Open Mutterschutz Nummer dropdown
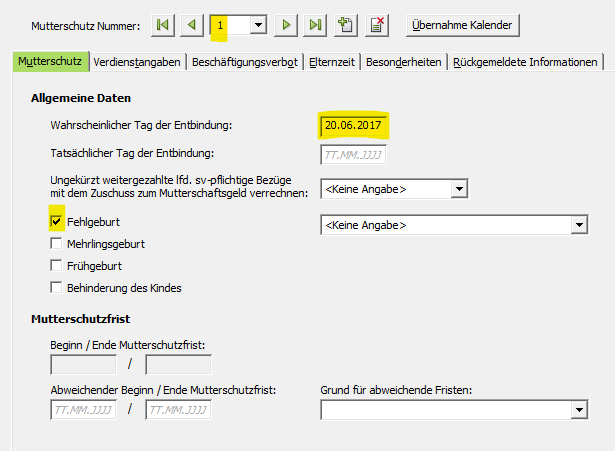The width and height of the screenshot is (615, 451). (x=258, y=25)
